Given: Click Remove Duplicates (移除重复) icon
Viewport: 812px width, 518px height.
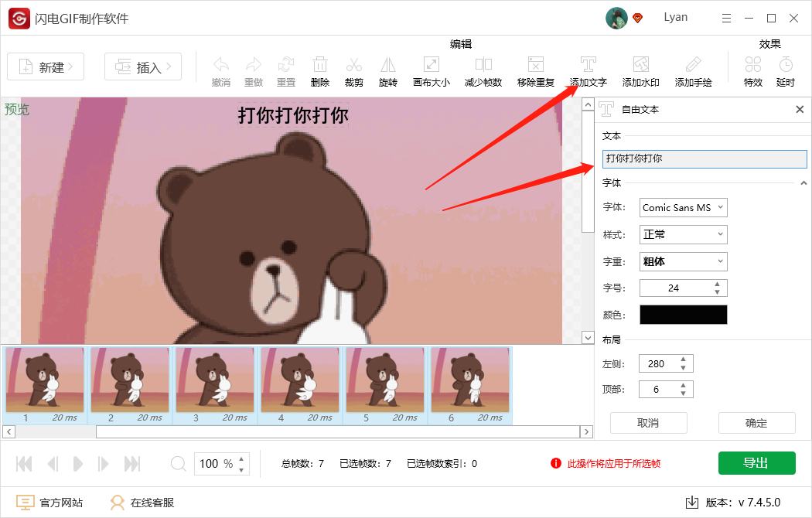Looking at the screenshot, I should pyautogui.click(x=536, y=65).
